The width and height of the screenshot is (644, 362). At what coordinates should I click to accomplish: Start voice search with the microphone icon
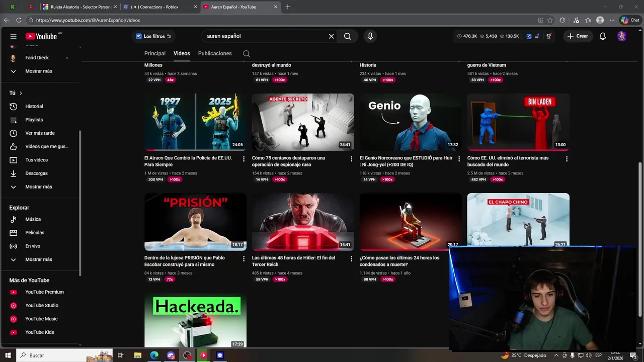[370, 36]
